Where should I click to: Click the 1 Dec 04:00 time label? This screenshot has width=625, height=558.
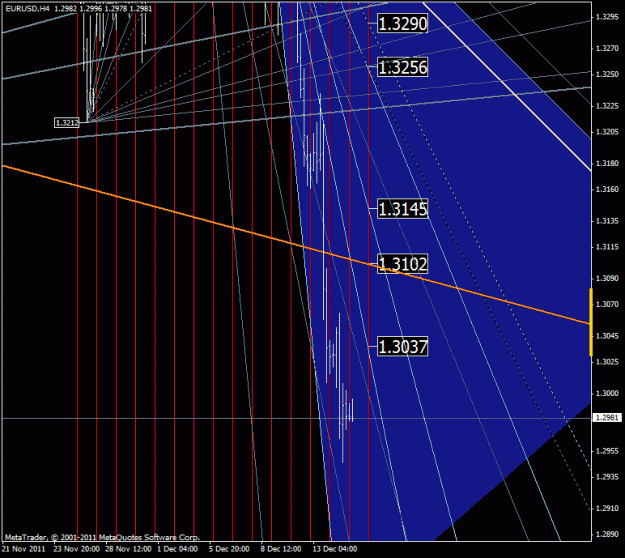177,549
